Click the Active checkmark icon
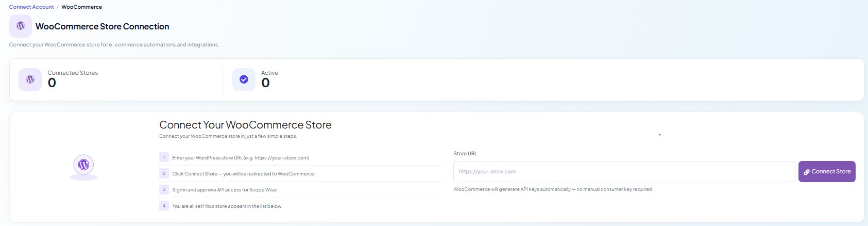 pos(244,79)
